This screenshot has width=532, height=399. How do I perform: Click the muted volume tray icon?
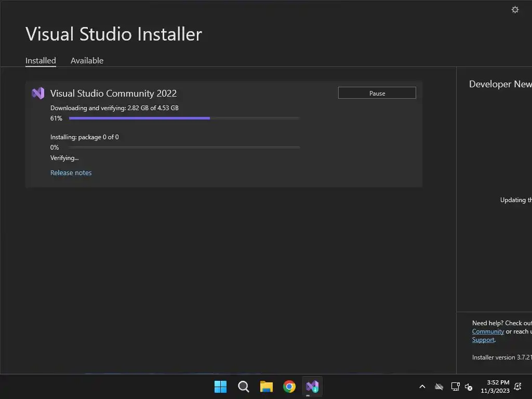pyautogui.click(x=469, y=387)
